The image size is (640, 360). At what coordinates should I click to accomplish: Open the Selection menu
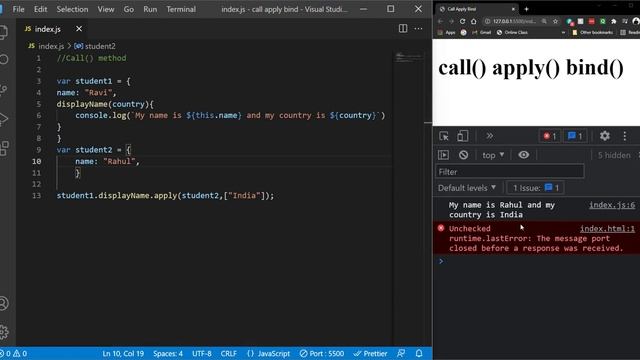(72, 9)
